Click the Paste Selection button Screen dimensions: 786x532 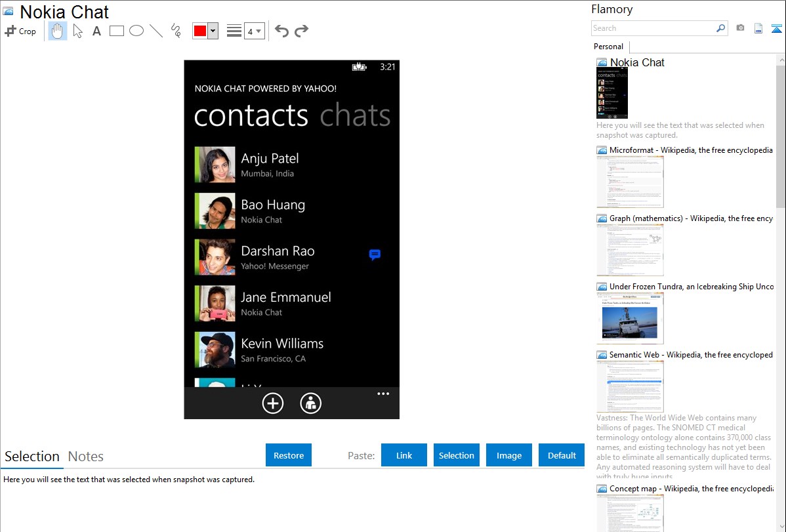coord(456,455)
